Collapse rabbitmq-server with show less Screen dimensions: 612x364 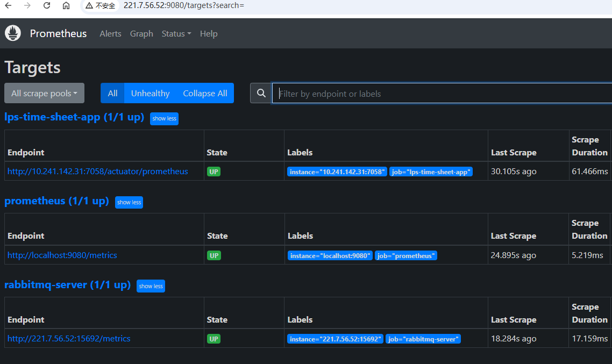[151, 286]
